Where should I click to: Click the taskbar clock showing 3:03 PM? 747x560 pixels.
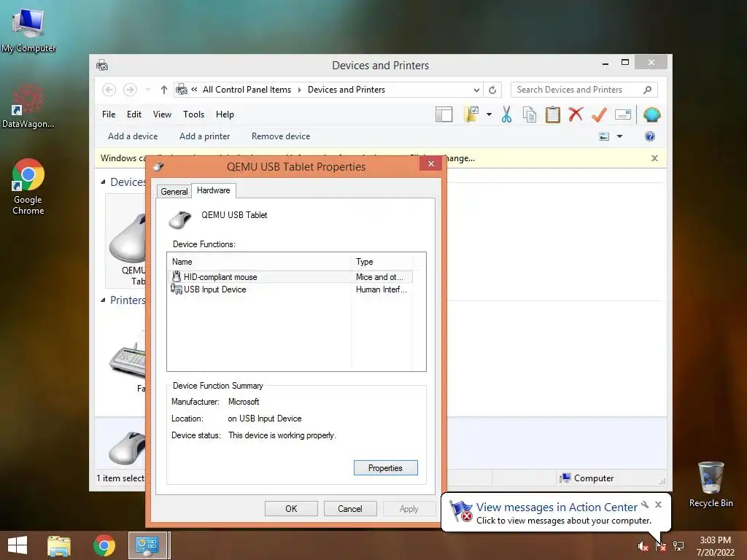(x=715, y=545)
